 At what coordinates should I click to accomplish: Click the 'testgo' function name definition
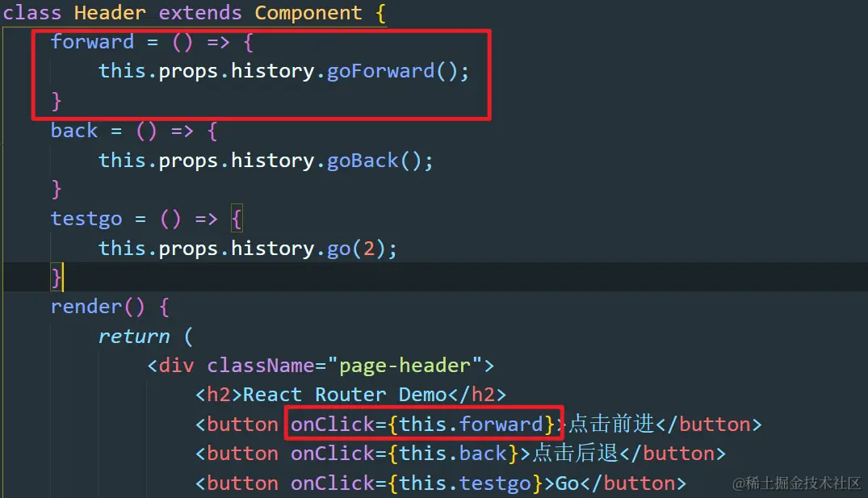(x=86, y=219)
